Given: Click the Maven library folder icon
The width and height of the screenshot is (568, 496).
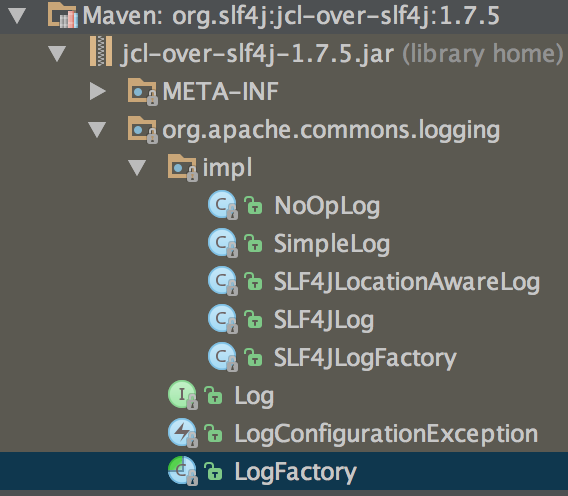Looking at the screenshot, I should [63, 15].
